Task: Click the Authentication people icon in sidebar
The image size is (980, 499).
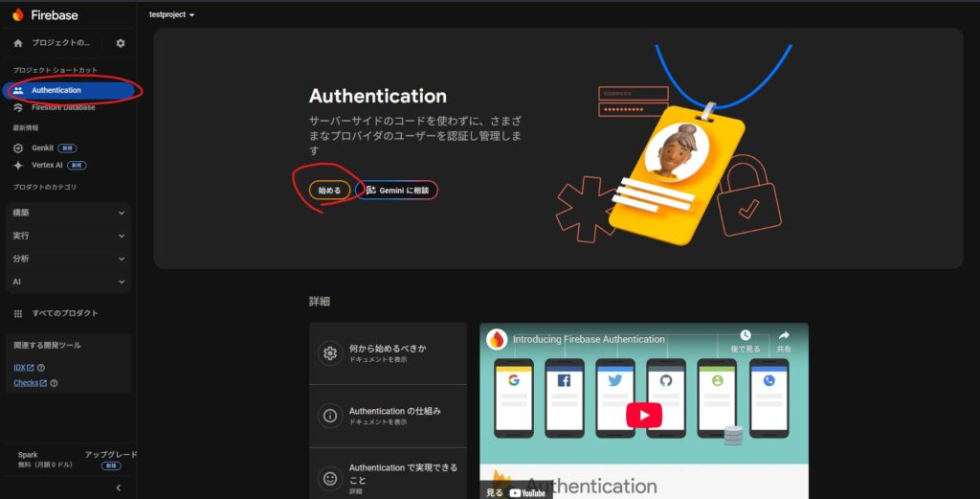Action: 18,91
